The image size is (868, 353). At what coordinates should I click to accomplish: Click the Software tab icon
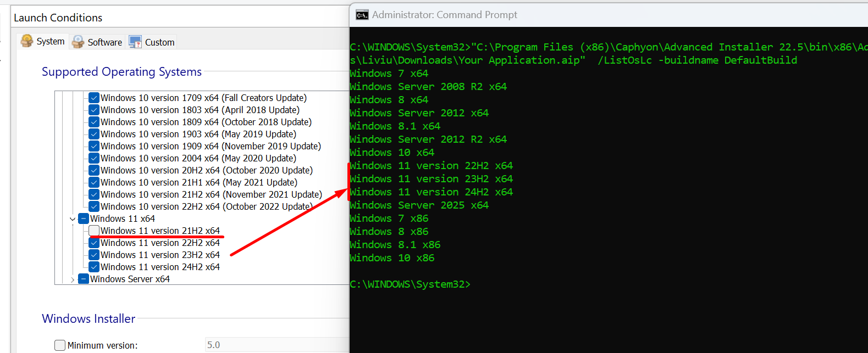click(x=78, y=42)
